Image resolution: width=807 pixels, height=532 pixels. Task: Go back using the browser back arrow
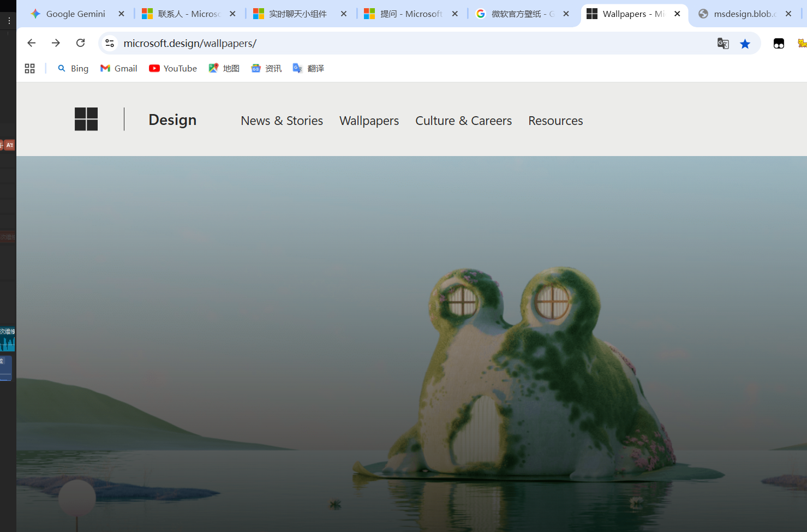(x=32, y=43)
